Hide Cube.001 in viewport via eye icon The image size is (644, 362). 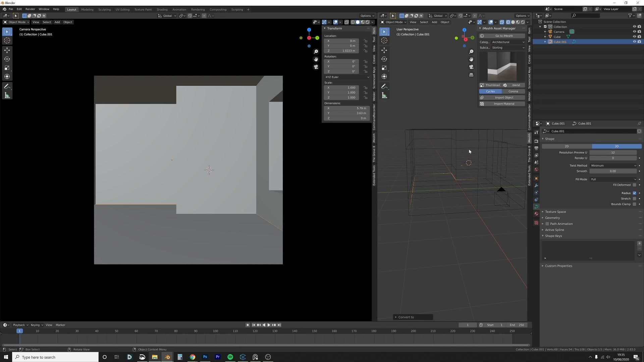point(634,42)
